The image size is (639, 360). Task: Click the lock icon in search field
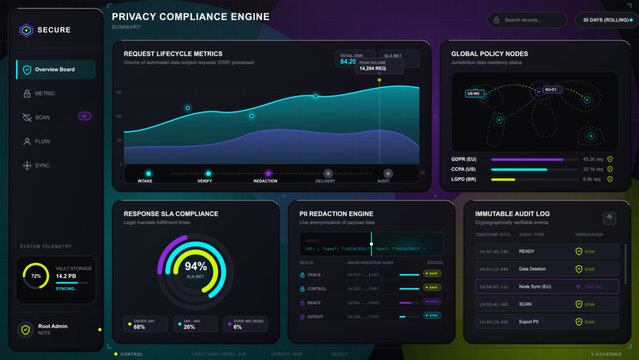496,20
